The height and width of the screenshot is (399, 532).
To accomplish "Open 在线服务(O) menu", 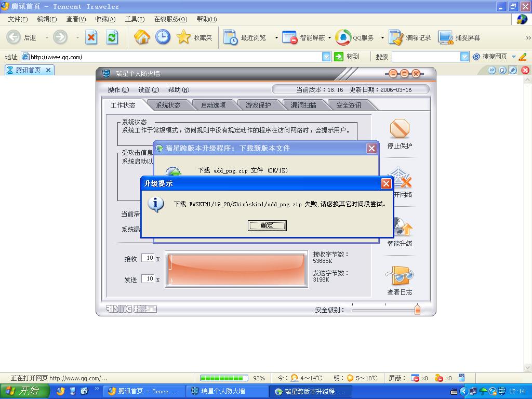I will point(170,19).
